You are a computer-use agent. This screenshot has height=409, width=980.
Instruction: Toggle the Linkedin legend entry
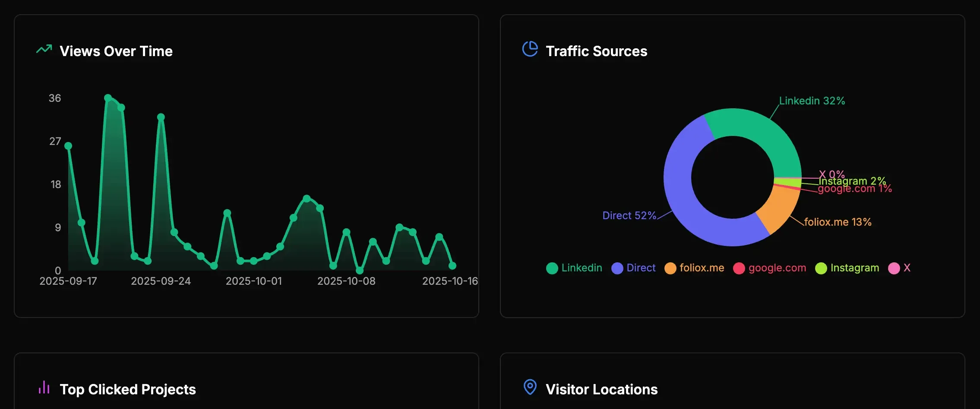pyautogui.click(x=574, y=268)
